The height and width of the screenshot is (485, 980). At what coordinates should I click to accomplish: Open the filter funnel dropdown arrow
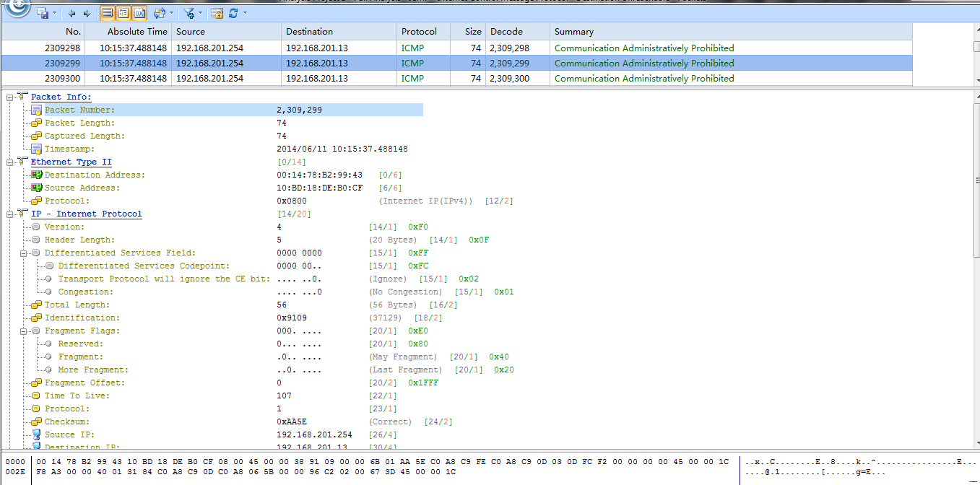(x=200, y=13)
